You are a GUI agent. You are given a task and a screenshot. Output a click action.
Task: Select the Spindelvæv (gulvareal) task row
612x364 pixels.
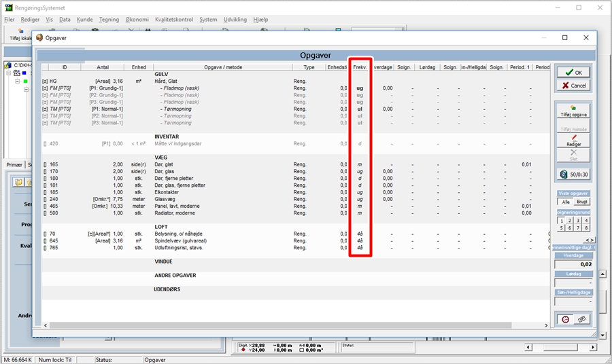[296, 241]
